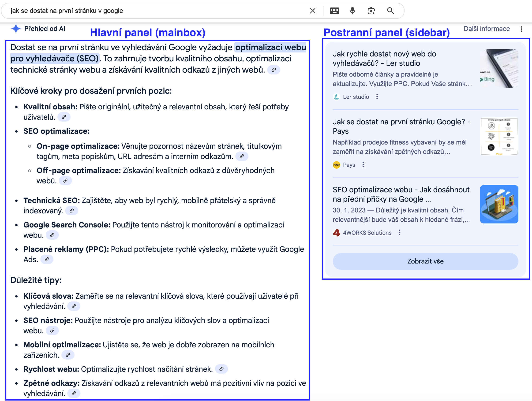This screenshot has width=532, height=401.
Task: Click the date snippet 30. 1. 2023
Action: (349, 210)
